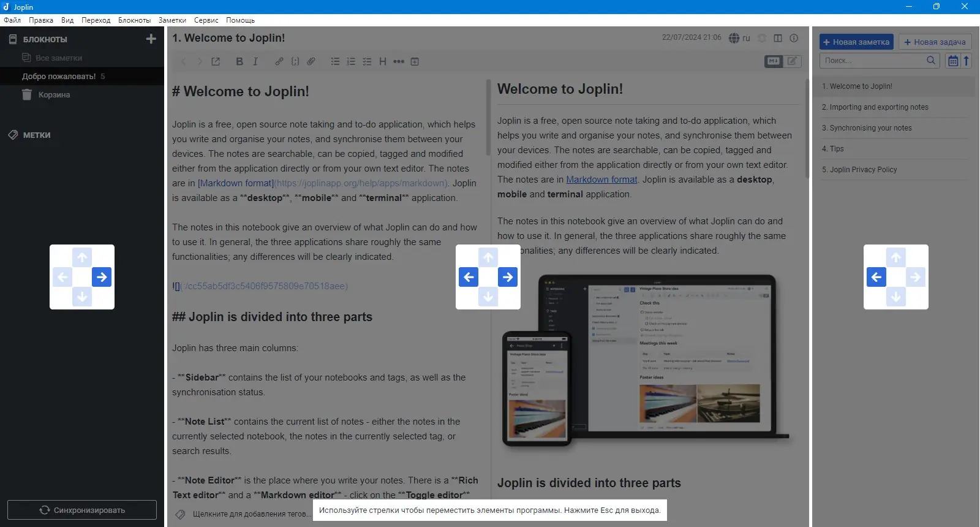Insert the current date and time

415,61
